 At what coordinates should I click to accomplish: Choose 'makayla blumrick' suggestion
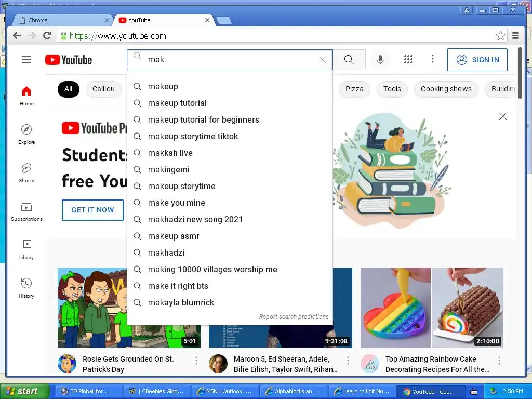click(x=230, y=303)
